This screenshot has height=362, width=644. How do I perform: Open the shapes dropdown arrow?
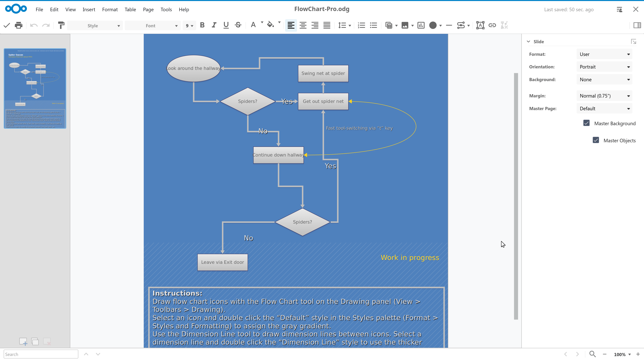coord(441,25)
